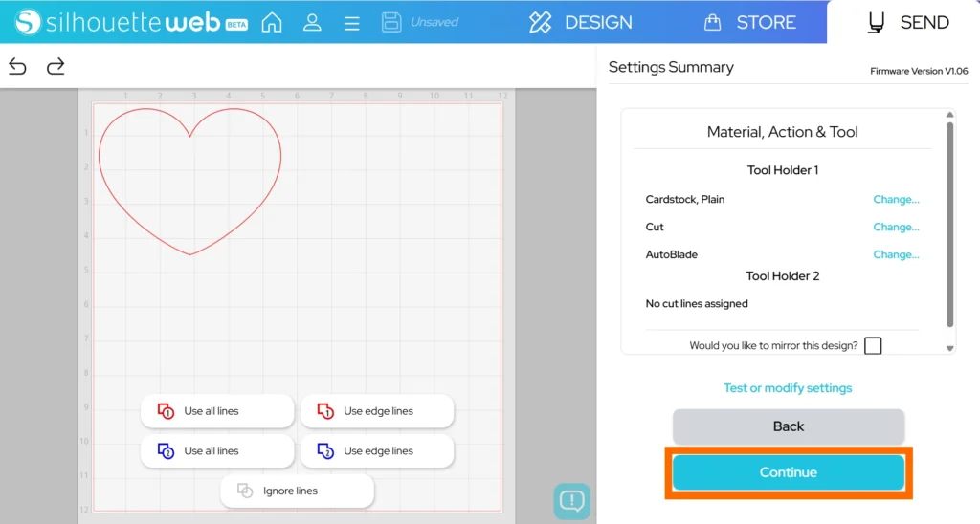Choose the Ignore lines option
The width and height of the screenshot is (980, 524).
[x=297, y=491]
